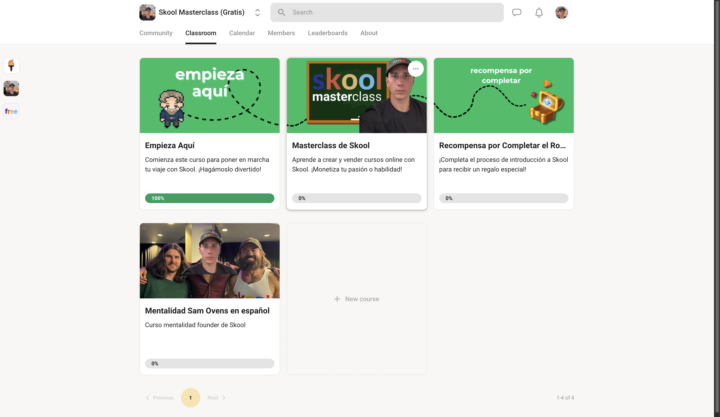Go to the Community tab
The width and height of the screenshot is (720, 417).
156,33
